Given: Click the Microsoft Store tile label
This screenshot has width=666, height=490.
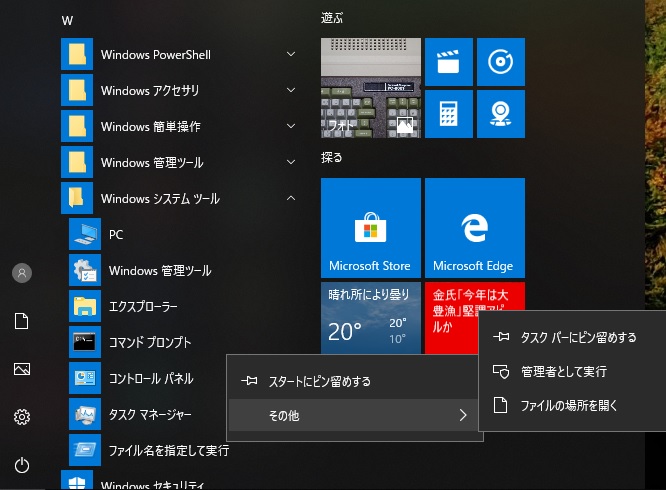Looking at the screenshot, I should (370, 266).
